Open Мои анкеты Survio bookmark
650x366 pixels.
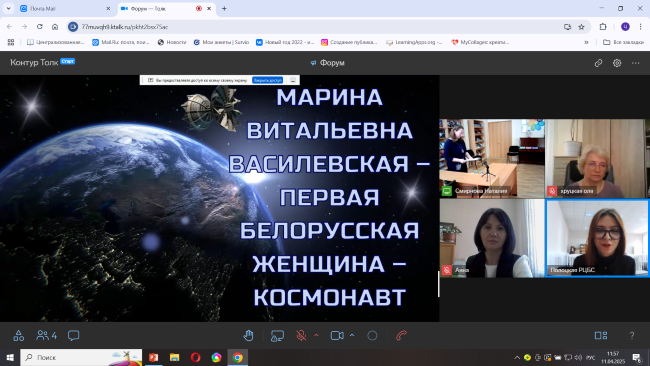tap(221, 42)
